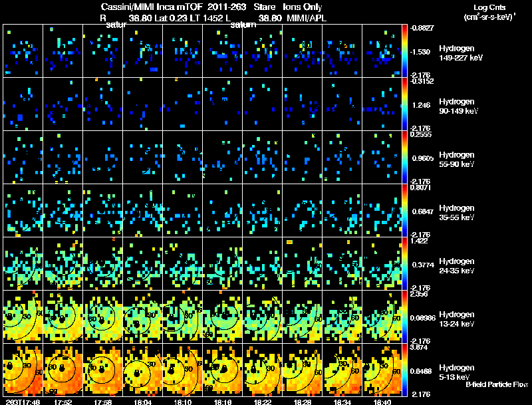Click the '1.246' color scale value
The width and height of the screenshot is (532, 405).
coord(422,105)
